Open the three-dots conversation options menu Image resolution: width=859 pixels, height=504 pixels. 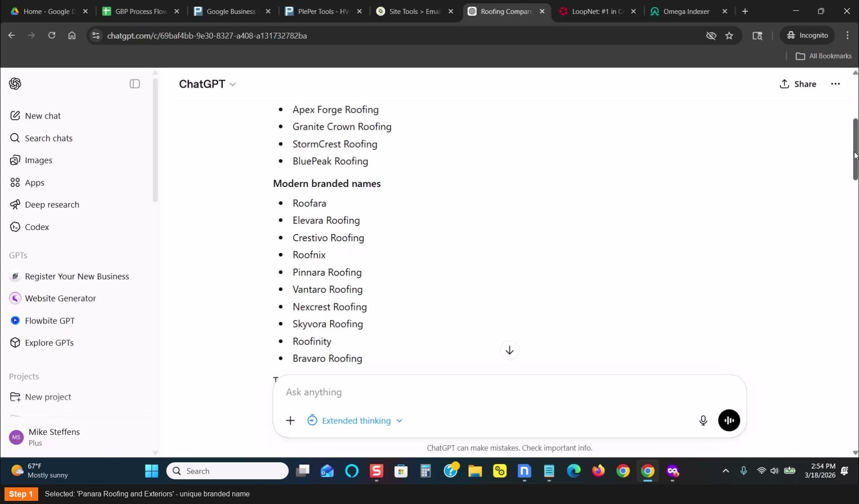pos(835,84)
